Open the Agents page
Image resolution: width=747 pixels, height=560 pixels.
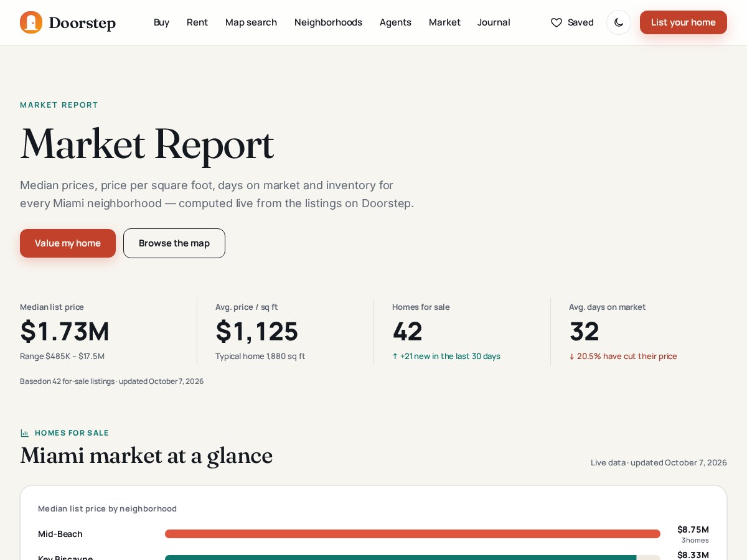point(395,22)
